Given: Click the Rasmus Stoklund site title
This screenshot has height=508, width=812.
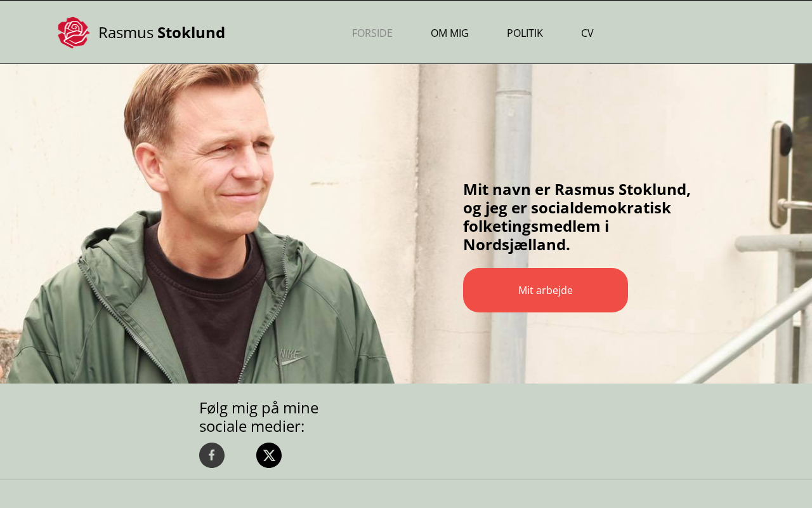Looking at the screenshot, I should click(x=162, y=32).
